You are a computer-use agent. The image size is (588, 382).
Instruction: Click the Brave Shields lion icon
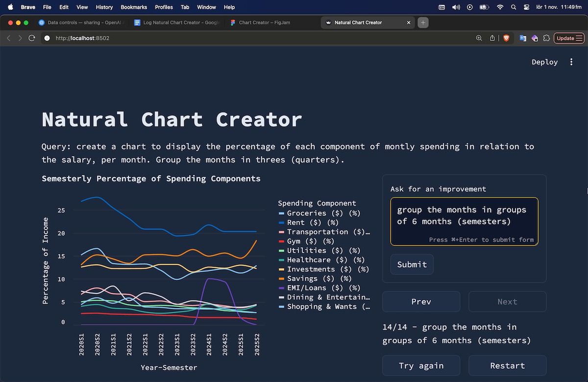[x=506, y=38]
